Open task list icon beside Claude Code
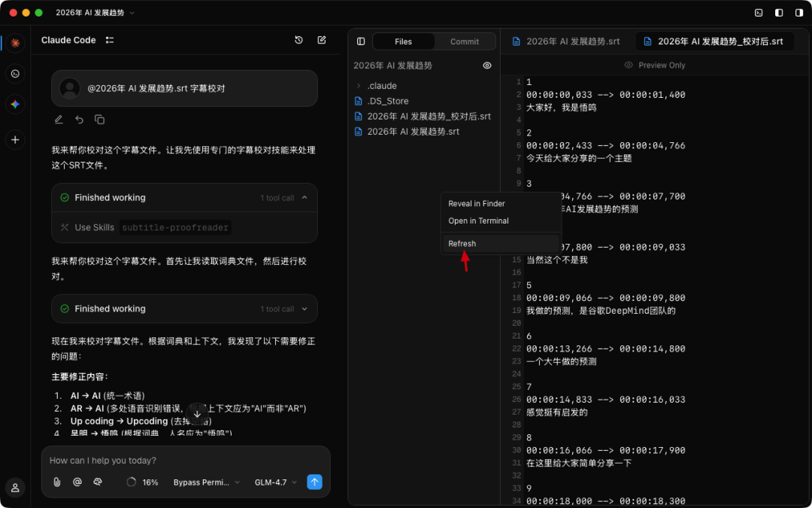The width and height of the screenshot is (812, 508). coord(110,40)
